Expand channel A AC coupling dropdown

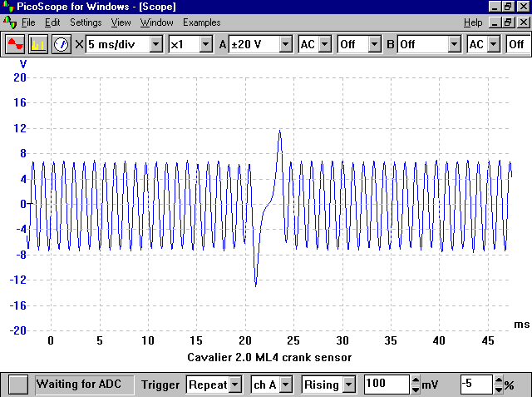point(325,44)
